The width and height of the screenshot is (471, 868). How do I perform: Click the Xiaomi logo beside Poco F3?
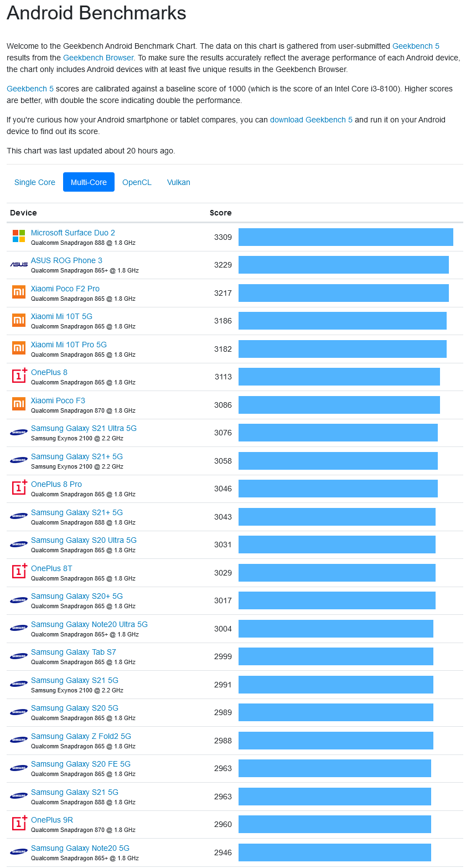click(x=19, y=404)
